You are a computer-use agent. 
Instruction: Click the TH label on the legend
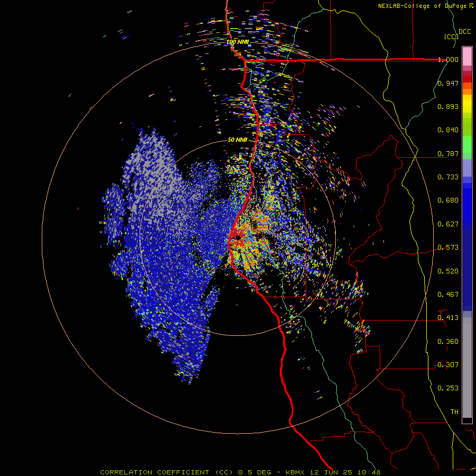454,412
